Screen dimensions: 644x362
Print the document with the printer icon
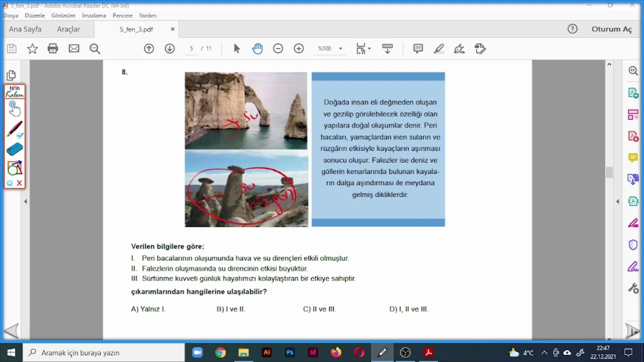53,49
